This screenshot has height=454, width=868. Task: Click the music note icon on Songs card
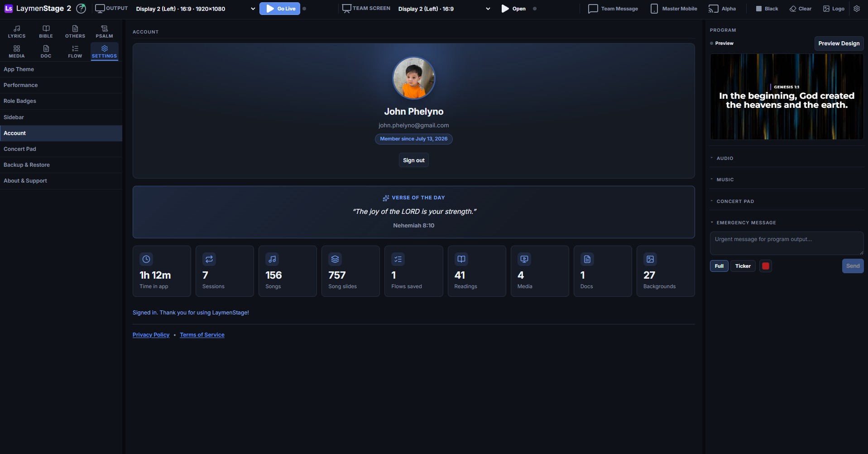272,259
